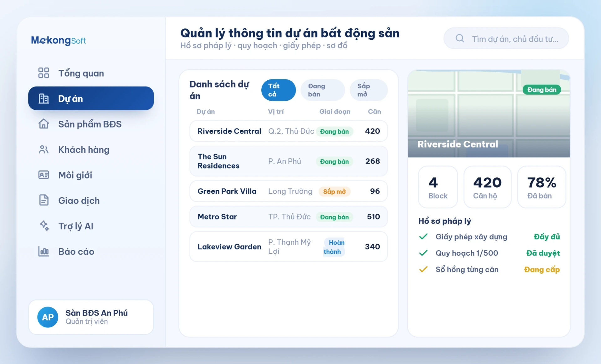Click the Giao dịch document icon
The image size is (601, 364).
coord(44,200)
